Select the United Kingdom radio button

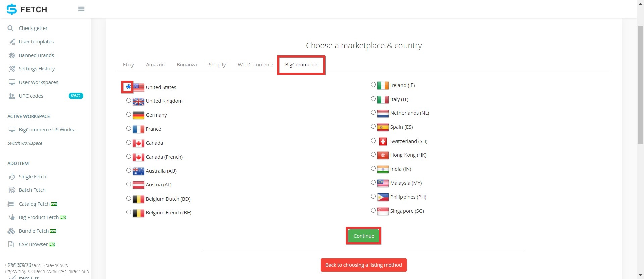tap(129, 100)
